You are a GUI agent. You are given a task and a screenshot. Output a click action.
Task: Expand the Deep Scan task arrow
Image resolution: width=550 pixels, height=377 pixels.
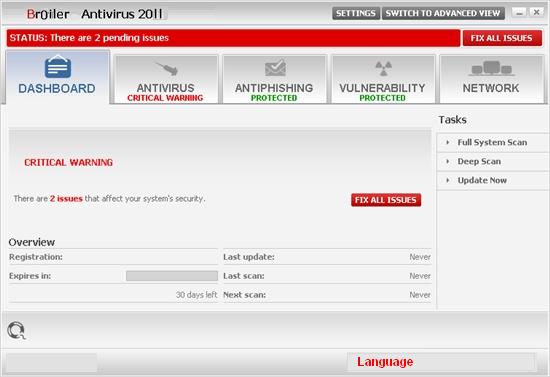pyautogui.click(x=448, y=161)
